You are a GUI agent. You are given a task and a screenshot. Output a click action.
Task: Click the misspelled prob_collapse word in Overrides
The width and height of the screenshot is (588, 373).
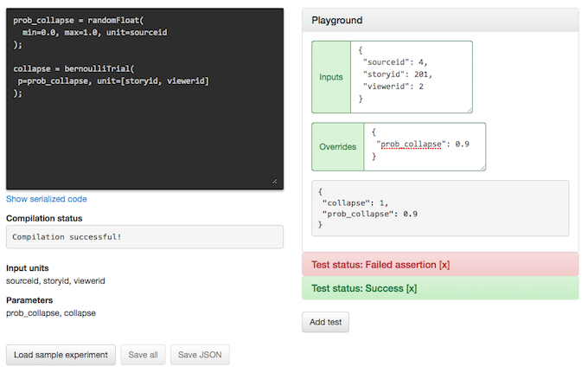coord(411,145)
